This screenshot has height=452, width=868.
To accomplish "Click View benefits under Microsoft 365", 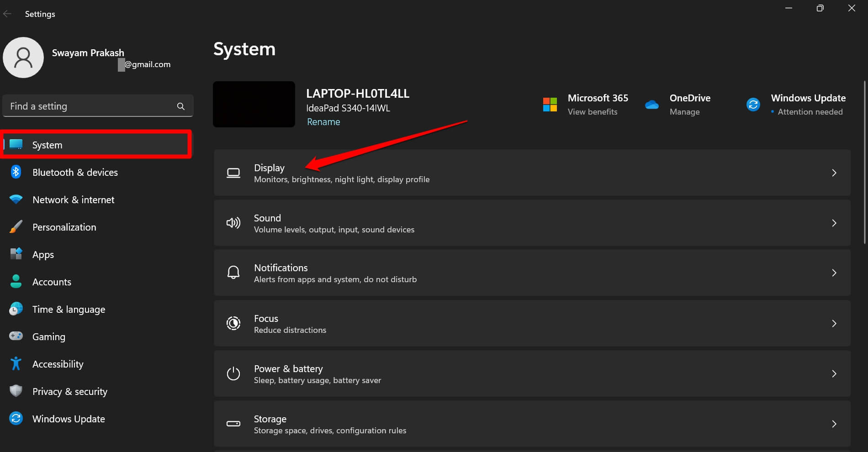I will 592,111.
